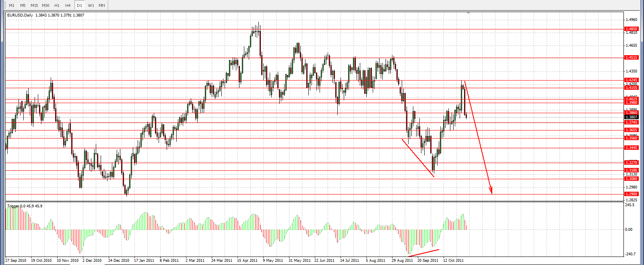Click the active D1 daily timeframe button

click(79, 5)
